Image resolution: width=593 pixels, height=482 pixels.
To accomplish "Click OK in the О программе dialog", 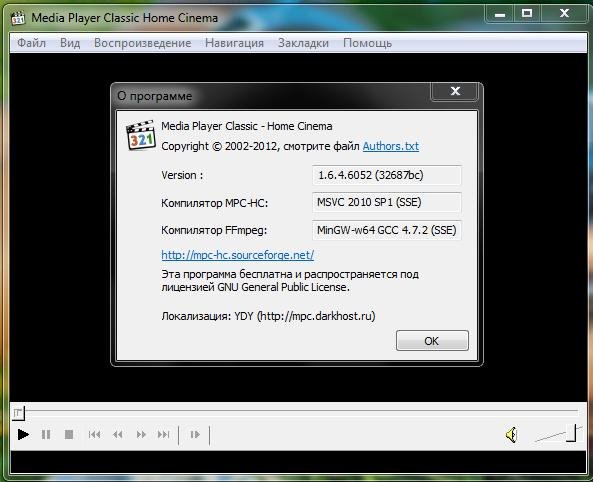I will point(432,341).
